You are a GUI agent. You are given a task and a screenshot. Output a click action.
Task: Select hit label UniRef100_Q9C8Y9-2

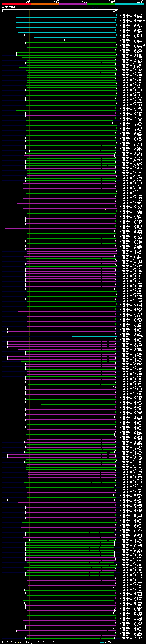tap(133, 337)
